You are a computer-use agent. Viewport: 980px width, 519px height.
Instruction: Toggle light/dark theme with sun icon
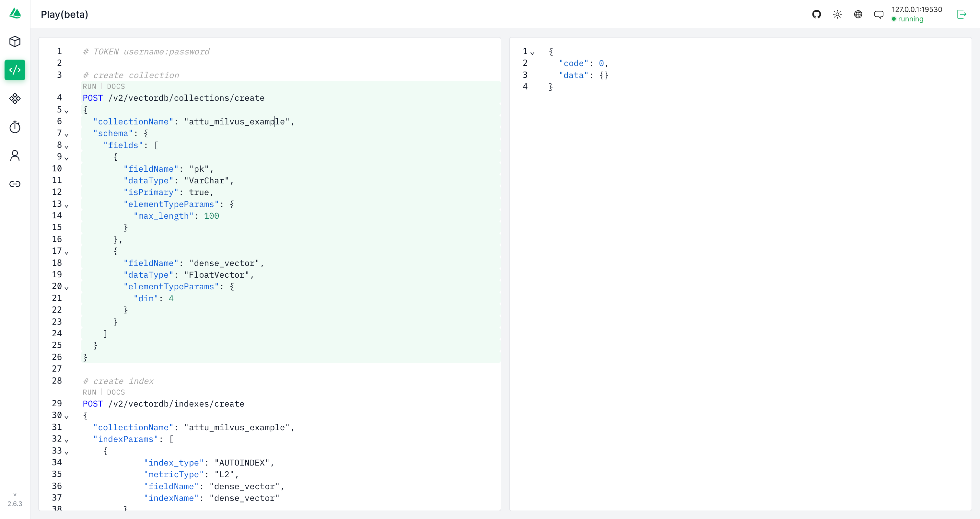pyautogui.click(x=837, y=14)
